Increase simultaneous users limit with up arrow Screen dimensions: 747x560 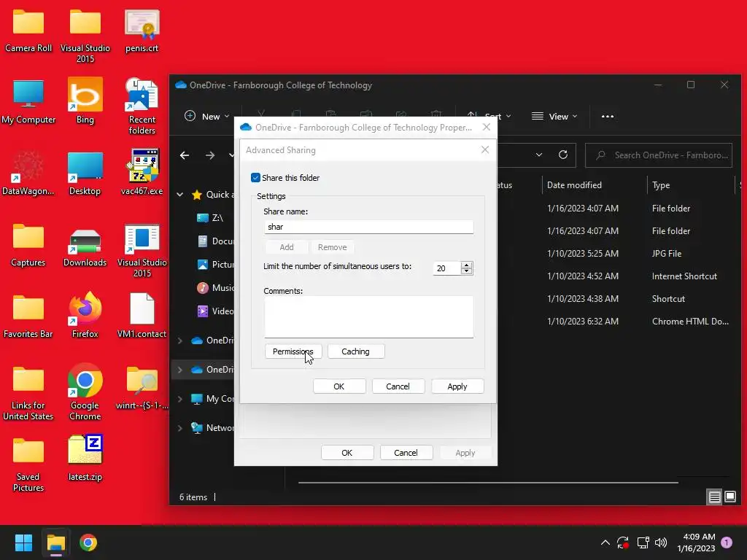[466, 265]
